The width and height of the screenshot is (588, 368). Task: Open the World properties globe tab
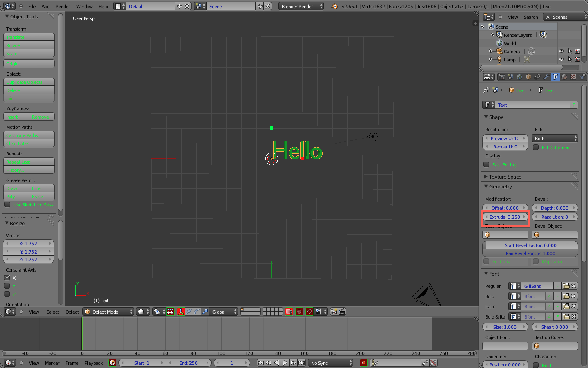click(519, 77)
